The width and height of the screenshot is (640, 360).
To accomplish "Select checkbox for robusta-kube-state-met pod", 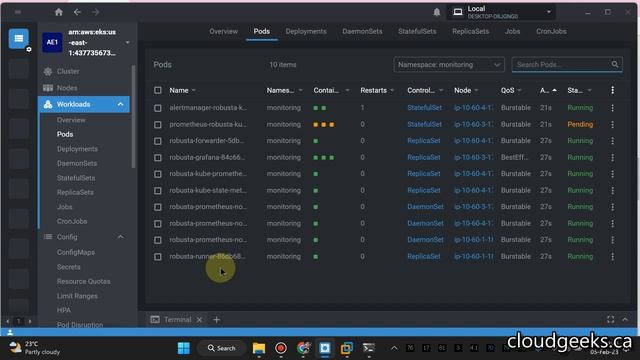I will point(158,191).
